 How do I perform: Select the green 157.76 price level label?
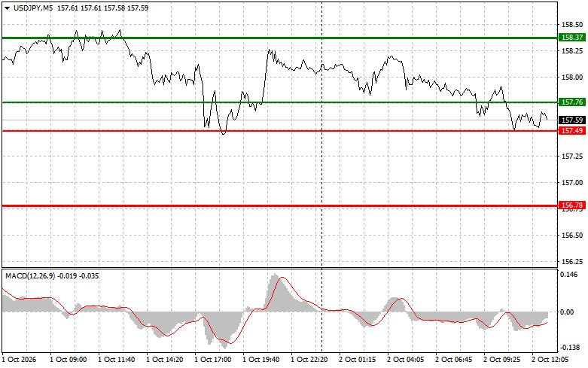(x=572, y=102)
